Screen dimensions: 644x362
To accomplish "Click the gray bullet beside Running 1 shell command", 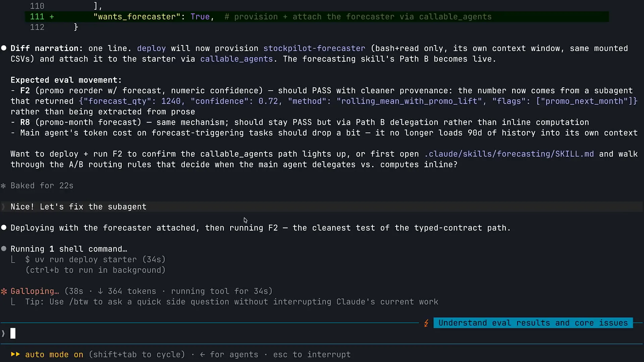I will 4,249.
